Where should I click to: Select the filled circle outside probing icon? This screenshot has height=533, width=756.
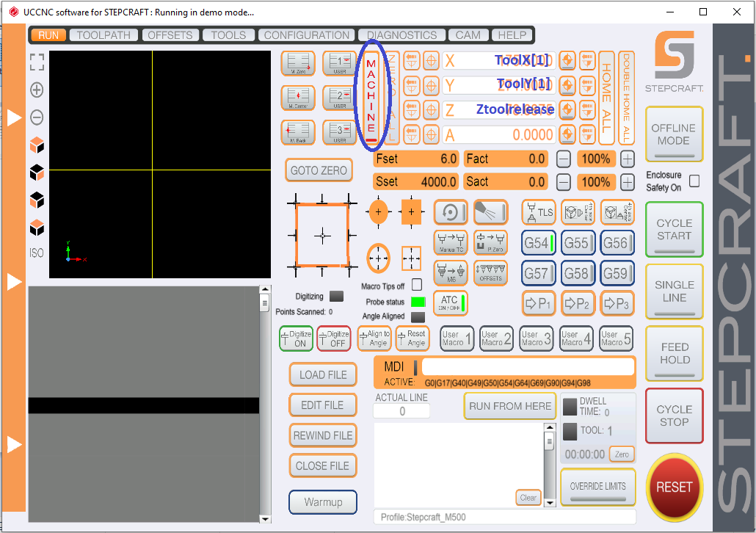tap(379, 211)
